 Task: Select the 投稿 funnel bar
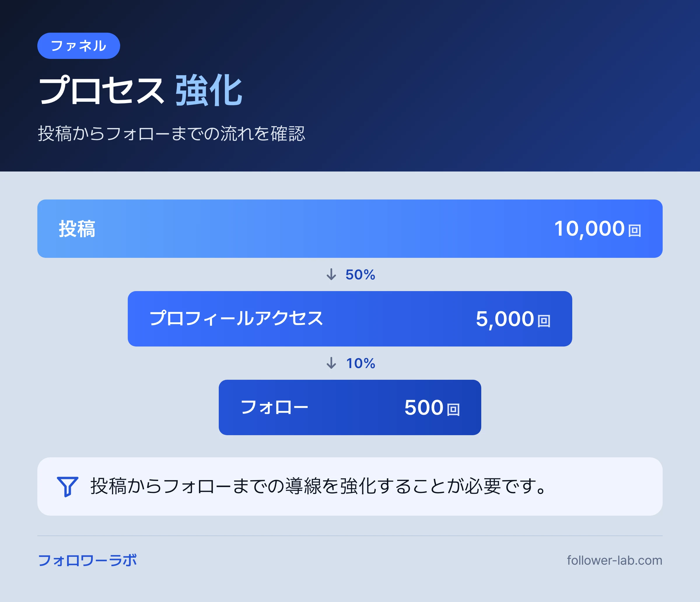350,229
